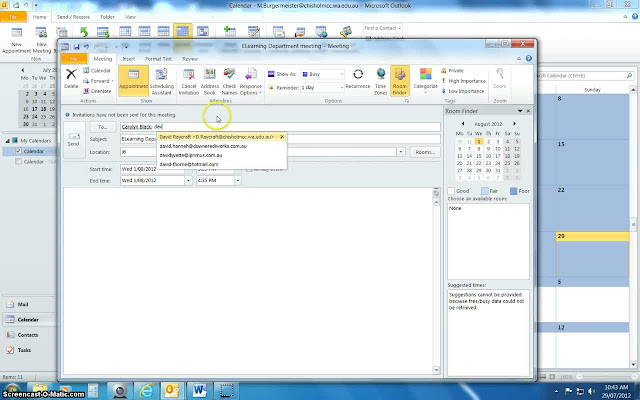Open the Address Book
This screenshot has width=640, height=400.
[x=210, y=81]
